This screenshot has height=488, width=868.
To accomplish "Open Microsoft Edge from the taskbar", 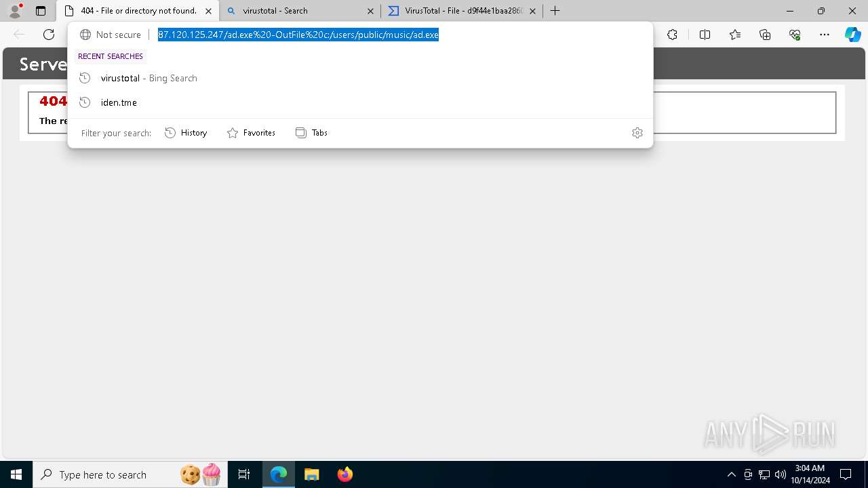I will 279,474.
